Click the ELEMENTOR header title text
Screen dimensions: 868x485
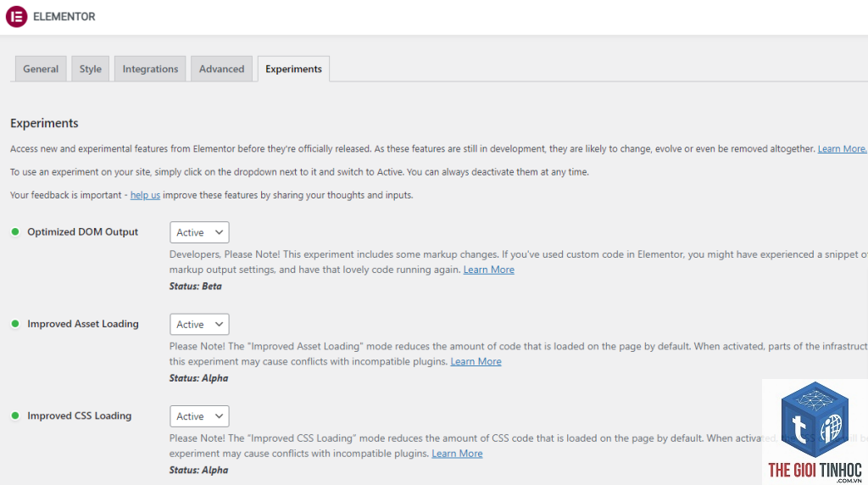pyautogui.click(x=64, y=17)
